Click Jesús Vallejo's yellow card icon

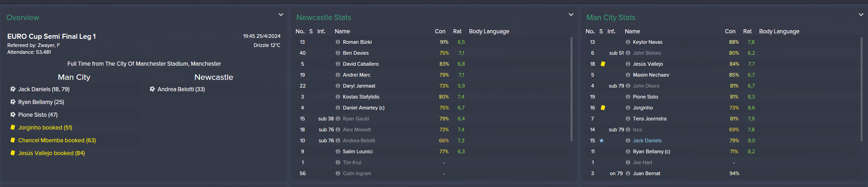pyautogui.click(x=603, y=64)
